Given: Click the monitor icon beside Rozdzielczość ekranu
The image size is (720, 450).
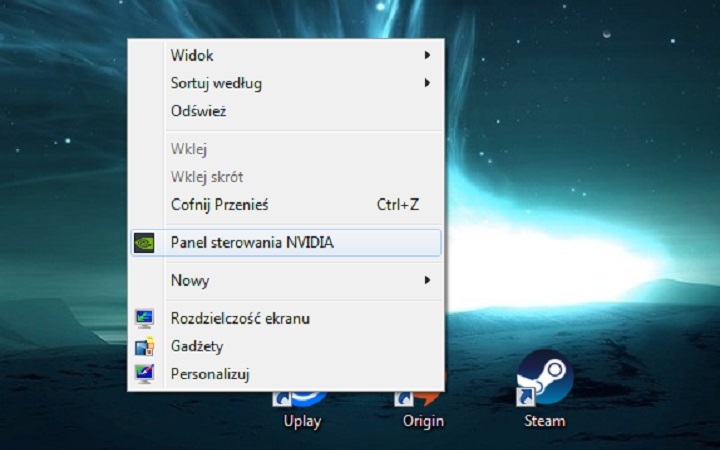Looking at the screenshot, I should click(x=145, y=318).
